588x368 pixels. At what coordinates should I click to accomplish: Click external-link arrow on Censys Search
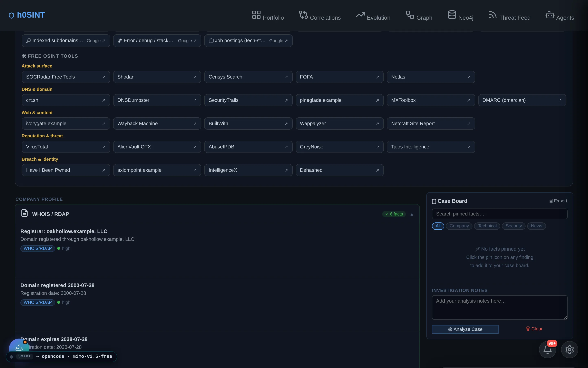point(286,77)
